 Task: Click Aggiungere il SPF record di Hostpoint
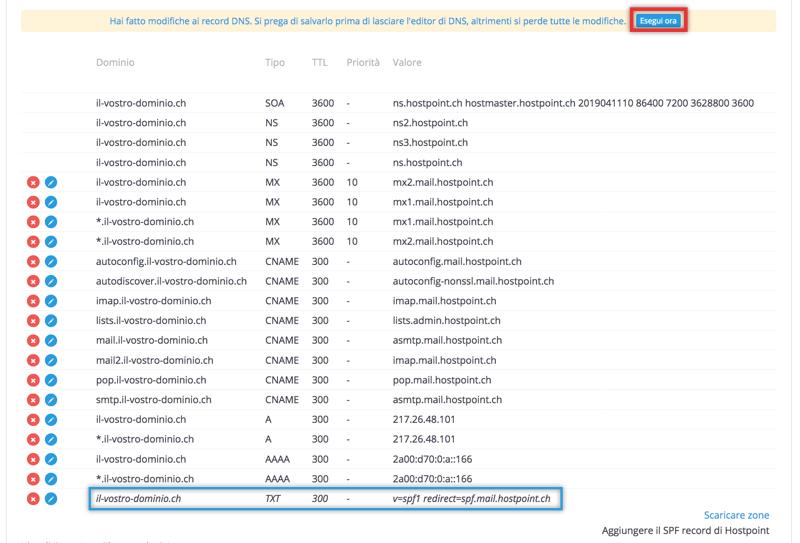pos(685,531)
